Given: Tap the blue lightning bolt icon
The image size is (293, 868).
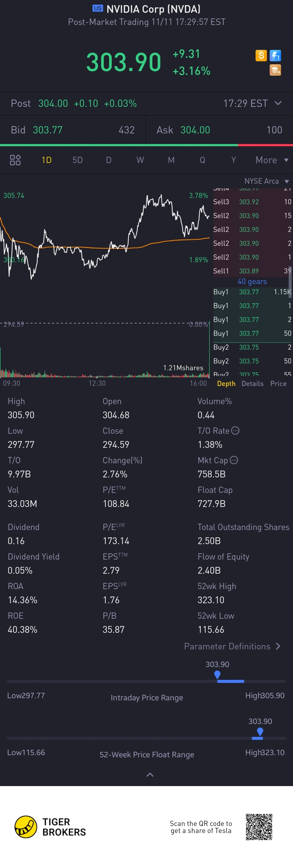Looking at the screenshot, I should (x=275, y=55).
